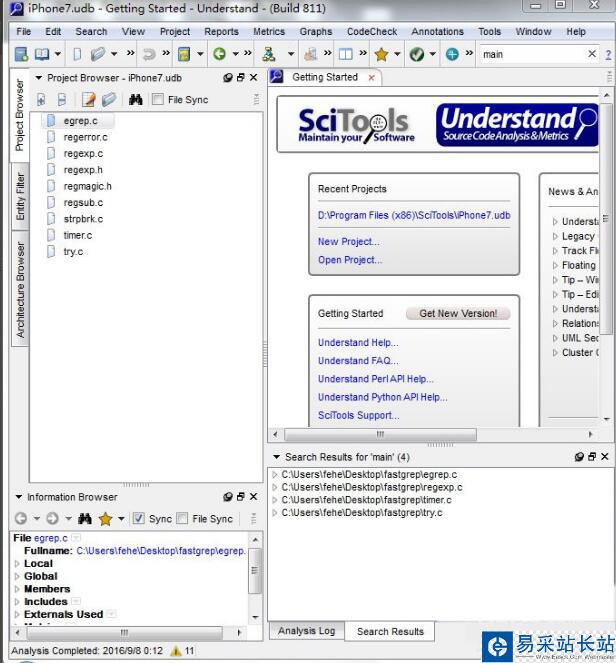616x663 pixels.
Task: Click the New Project toolbar icon
Action: 21,54
